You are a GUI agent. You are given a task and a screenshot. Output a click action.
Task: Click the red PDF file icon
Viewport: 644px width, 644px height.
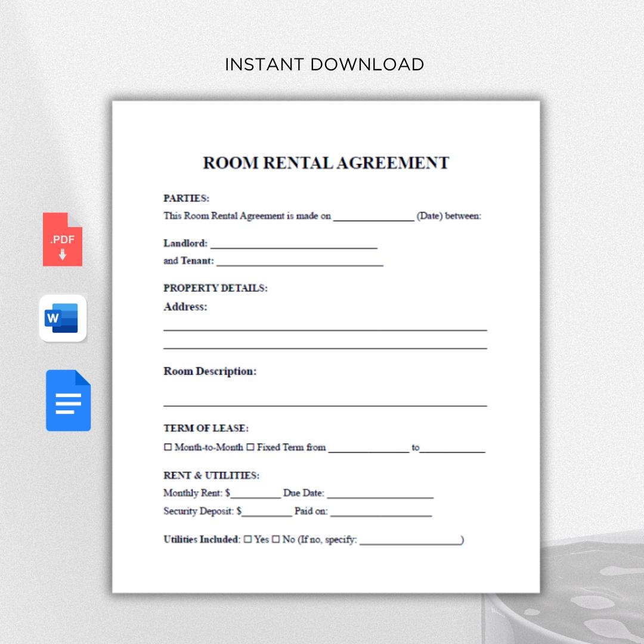click(63, 239)
